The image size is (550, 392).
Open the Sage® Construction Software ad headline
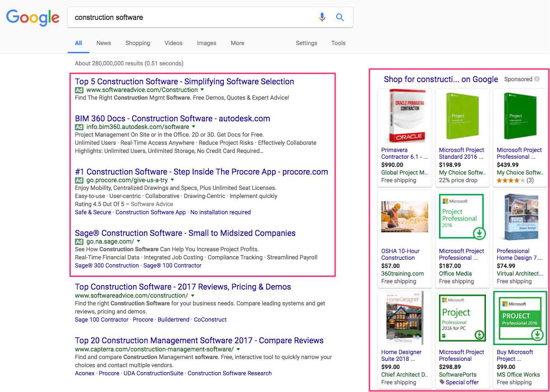tap(185, 233)
